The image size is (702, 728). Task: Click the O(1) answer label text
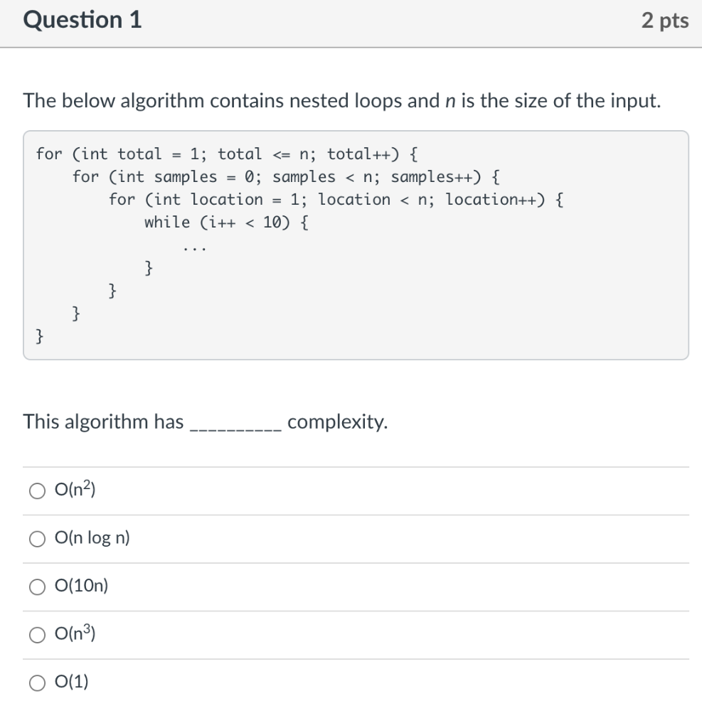click(x=72, y=682)
